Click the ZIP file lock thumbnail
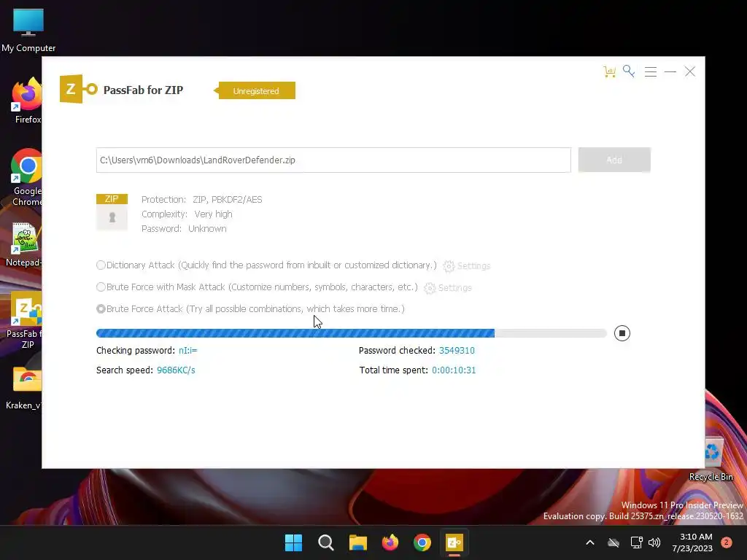The height and width of the screenshot is (560, 747). [x=112, y=212]
